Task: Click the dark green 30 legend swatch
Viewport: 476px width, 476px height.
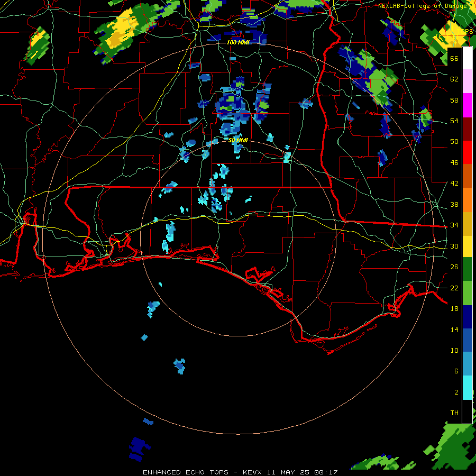Action: (x=467, y=269)
